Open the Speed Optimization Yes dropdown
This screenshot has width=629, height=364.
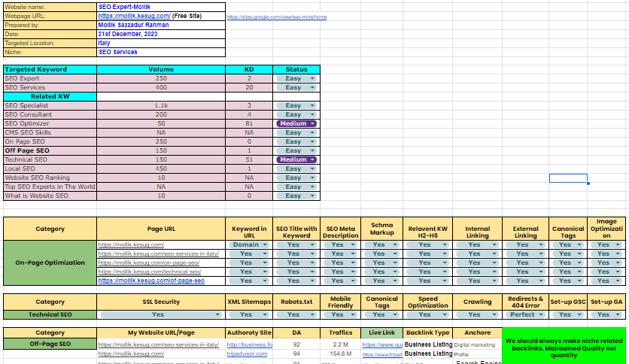[427, 314]
